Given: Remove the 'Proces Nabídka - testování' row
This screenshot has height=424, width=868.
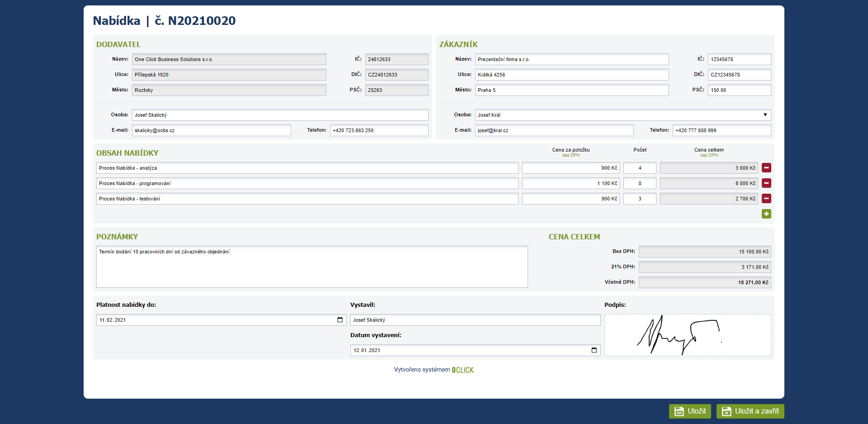Looking at the screenshot, I should [766, 199].
